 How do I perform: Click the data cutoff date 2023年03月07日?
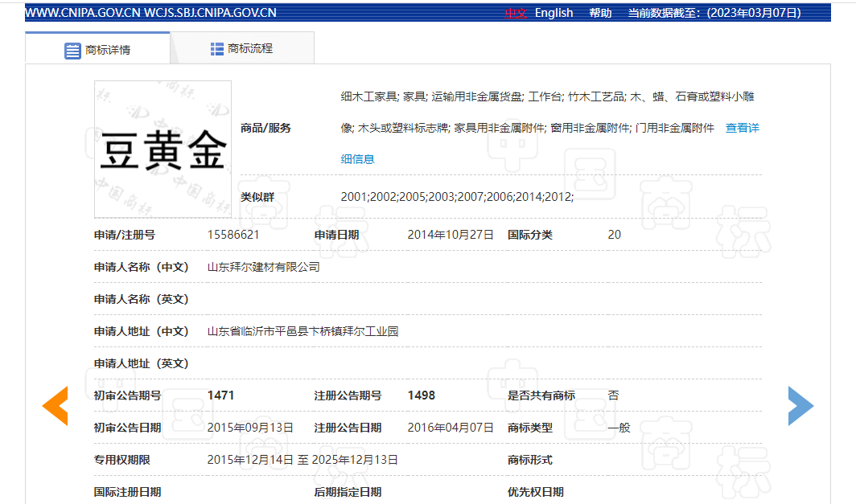pos(754,13)
